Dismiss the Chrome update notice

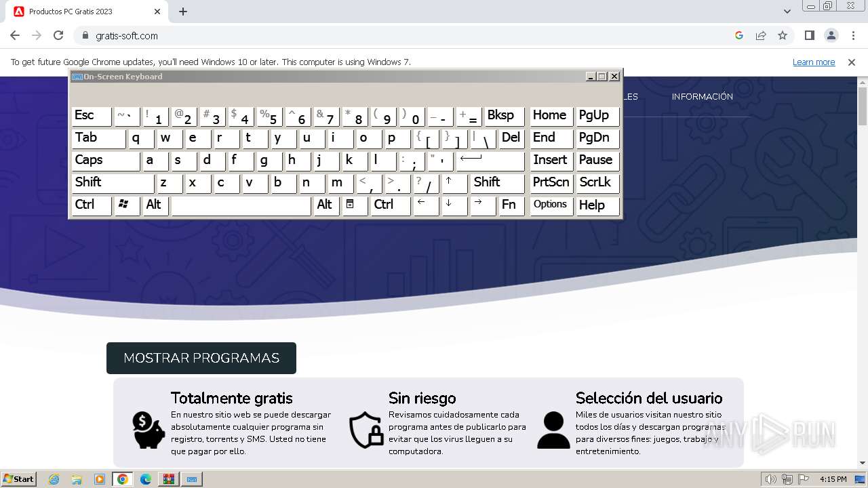[x=852, y=62]
